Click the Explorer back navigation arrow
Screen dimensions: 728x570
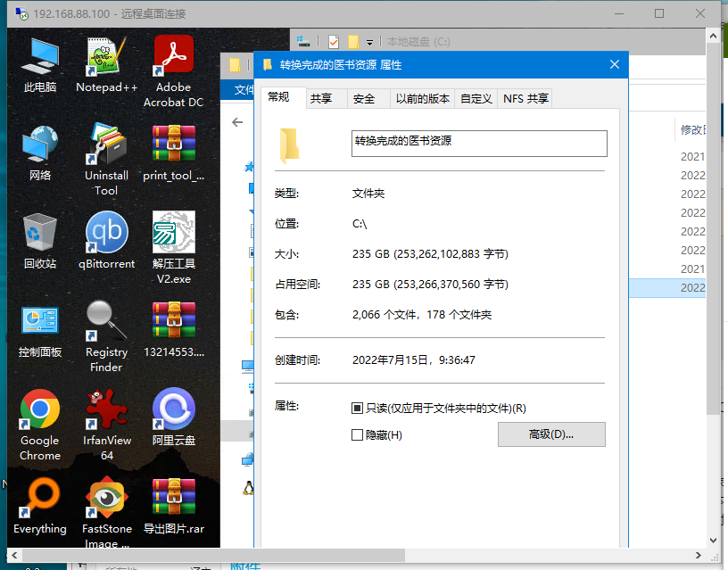pyautogui.click(x=237, y=122)
